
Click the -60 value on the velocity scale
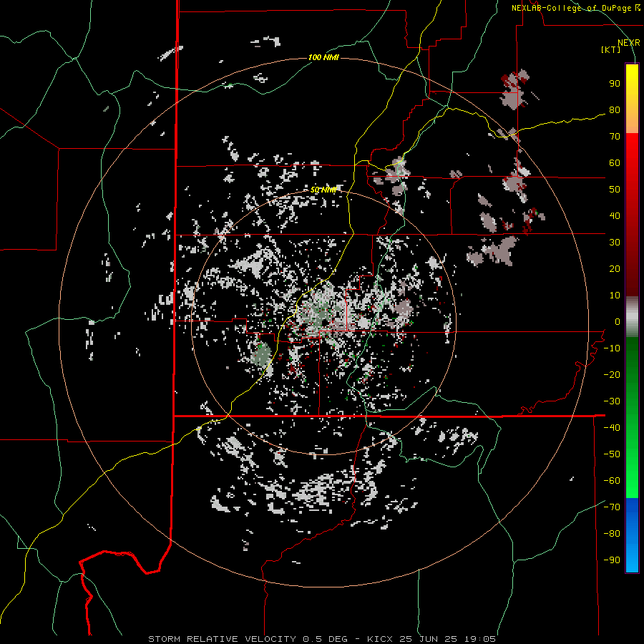612,481
